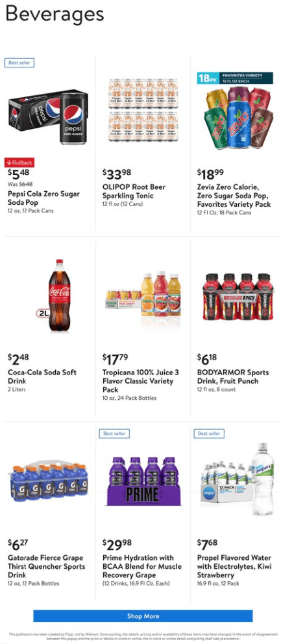
Task: Open the OLIPOP Root Beer cans image
Action: tap(143, 110)
